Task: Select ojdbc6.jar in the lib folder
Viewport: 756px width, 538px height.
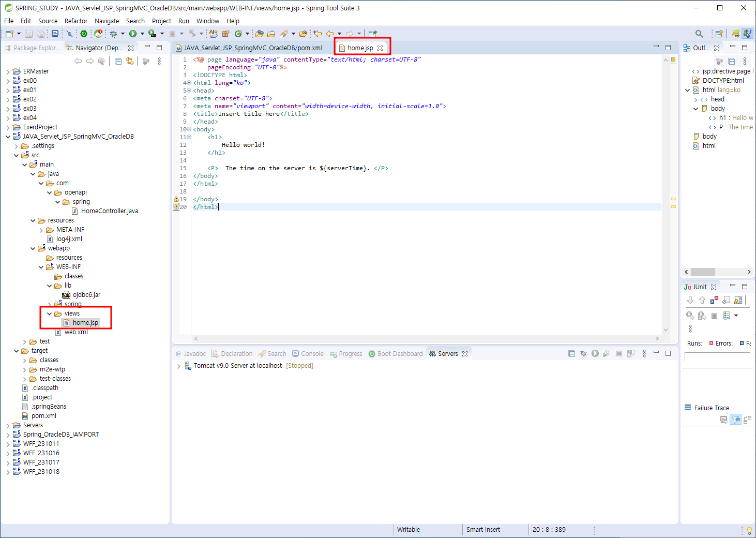Action: (81, 295)
